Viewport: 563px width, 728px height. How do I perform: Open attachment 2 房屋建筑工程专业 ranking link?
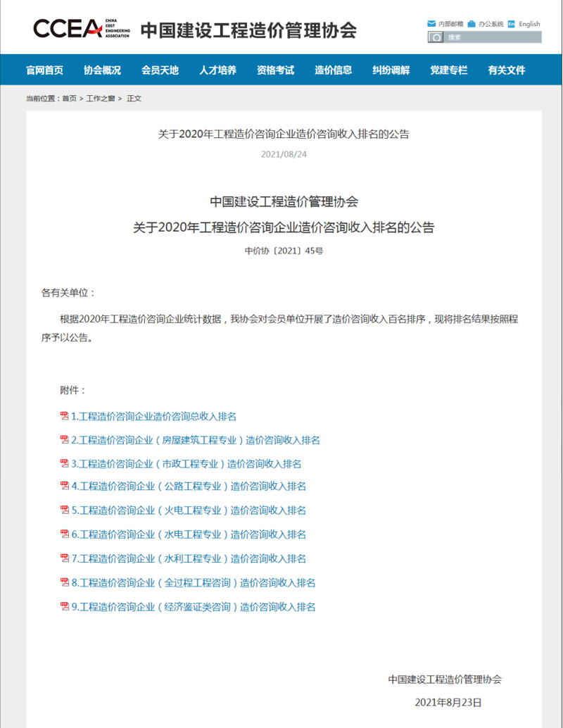click(x=196, y=440)
